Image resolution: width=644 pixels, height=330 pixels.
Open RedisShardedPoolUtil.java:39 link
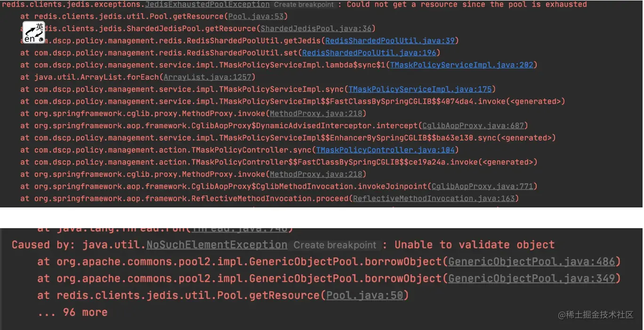tap(390, 41)
